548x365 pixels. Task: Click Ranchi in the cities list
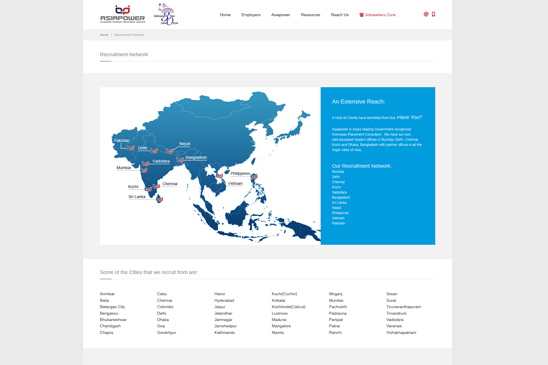335,332
